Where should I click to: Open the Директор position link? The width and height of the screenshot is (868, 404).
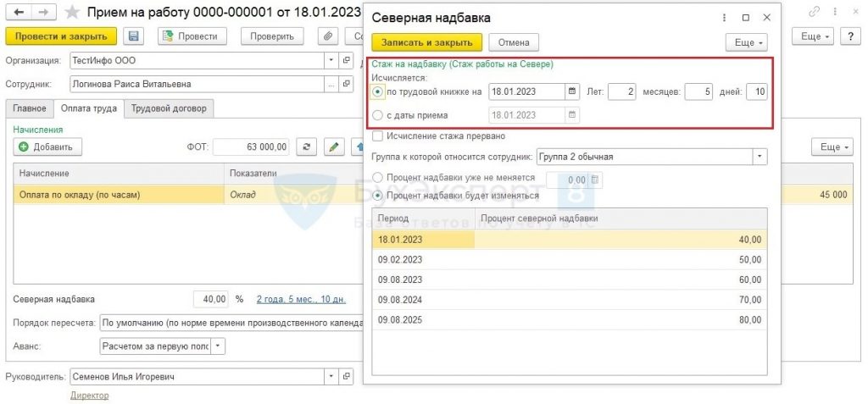(x=89, y=396)
